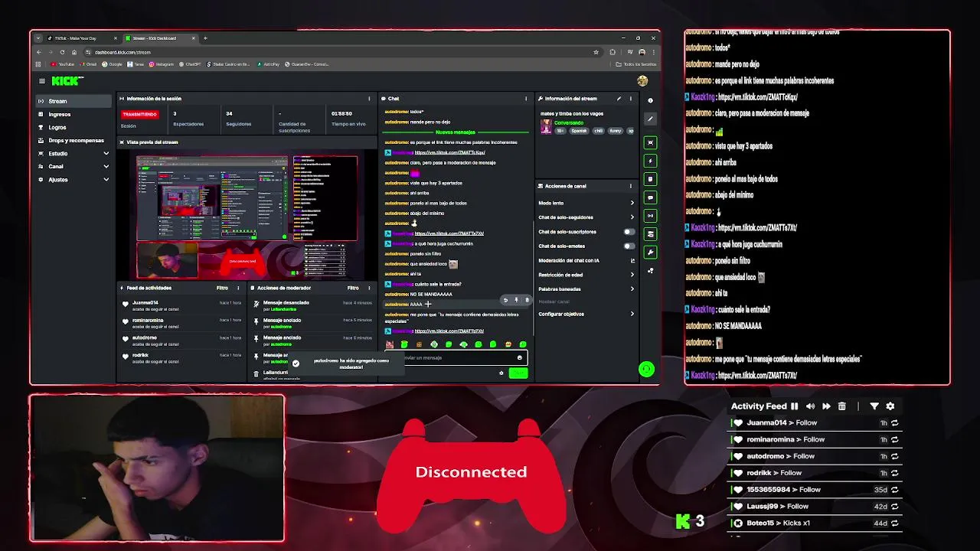The image size is (980, 551).
Task: Open the green support headset button
Action: [646, 370]
